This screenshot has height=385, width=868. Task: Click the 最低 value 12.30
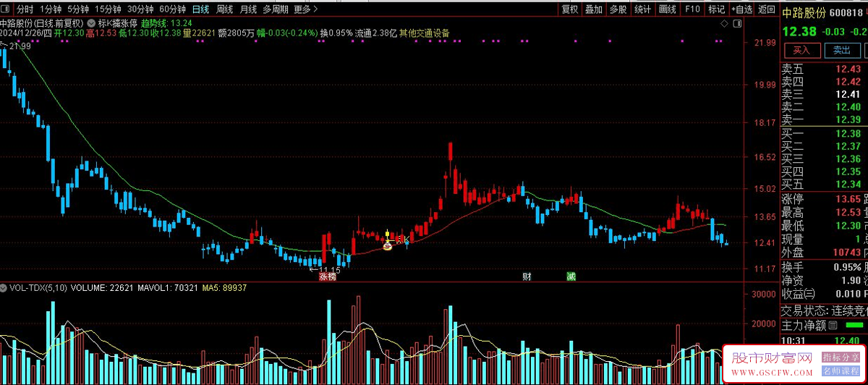point(848,225)
